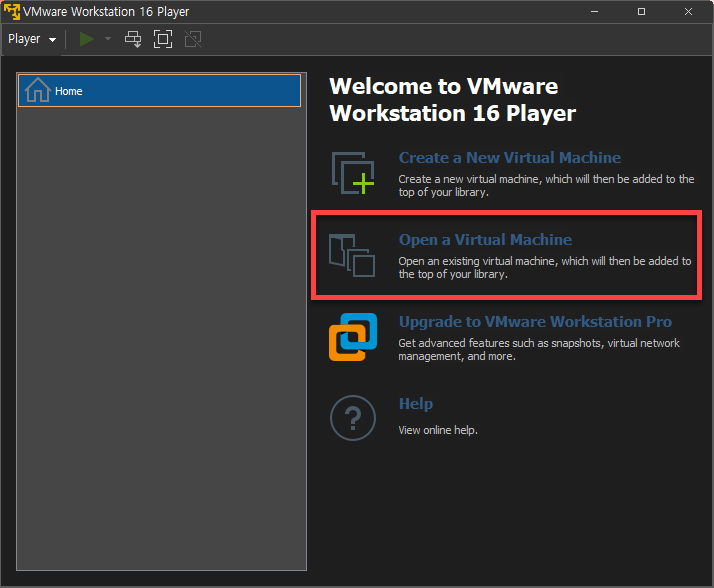Select the Home item in the library
The image size is (714, 588).
pyautogui.click(x=159, y=91)
